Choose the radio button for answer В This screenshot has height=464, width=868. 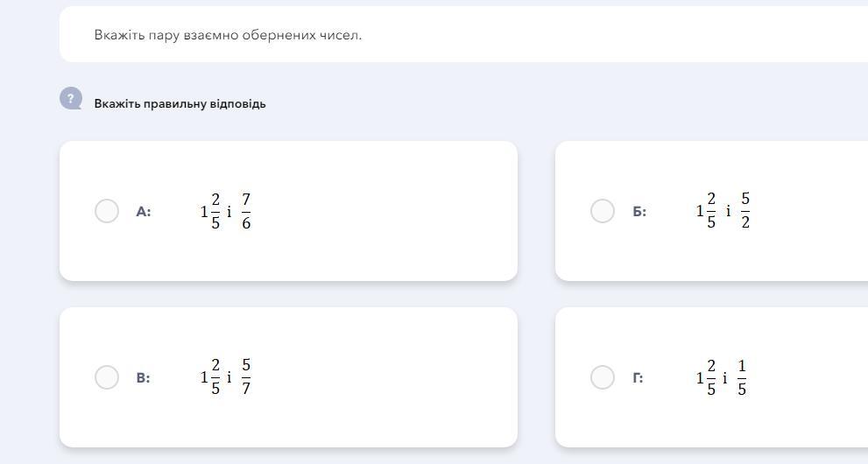click(107, 377)
